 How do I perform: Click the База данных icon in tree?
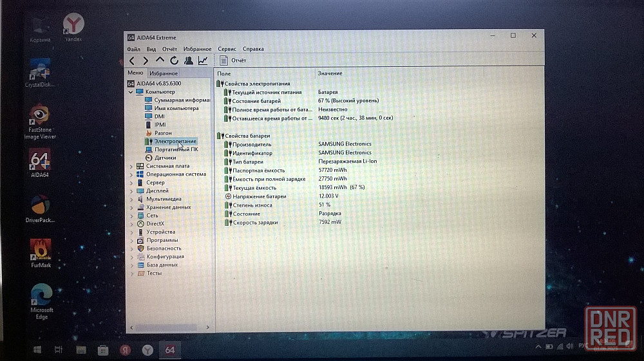click(x=140, y=264)
